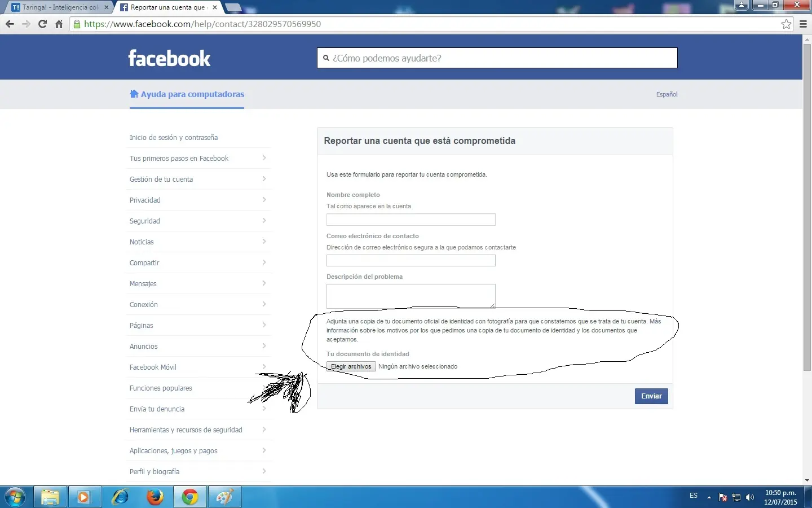Viewport: 812px width, 508px height.
Task: Open Windows Explorer from the taskbar
Action: pos(50,497)
